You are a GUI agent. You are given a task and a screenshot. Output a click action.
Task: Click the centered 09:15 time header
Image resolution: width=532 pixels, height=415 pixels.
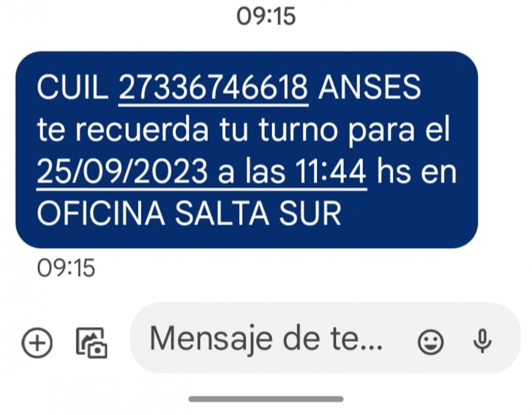coord(266,16)
